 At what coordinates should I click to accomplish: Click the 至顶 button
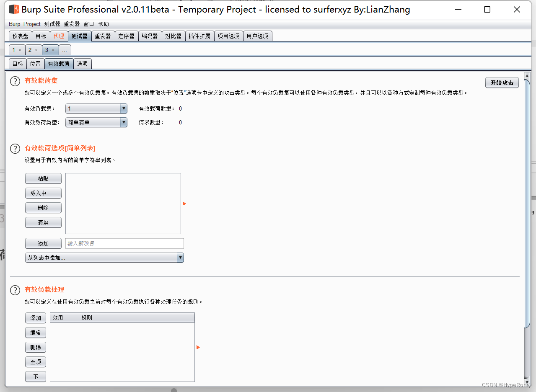coord(36,362)
